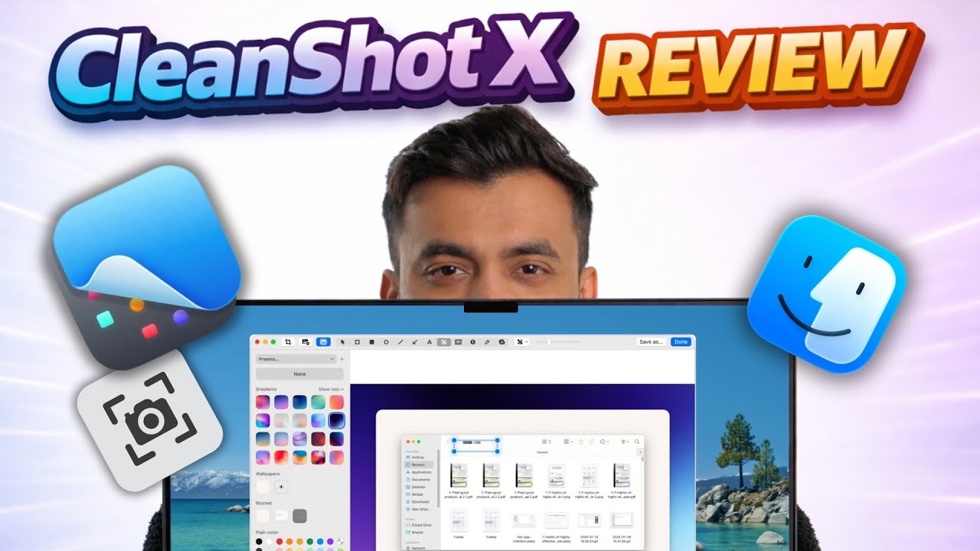
Task: Select the file named 2.webp
Action: point(491,522)
